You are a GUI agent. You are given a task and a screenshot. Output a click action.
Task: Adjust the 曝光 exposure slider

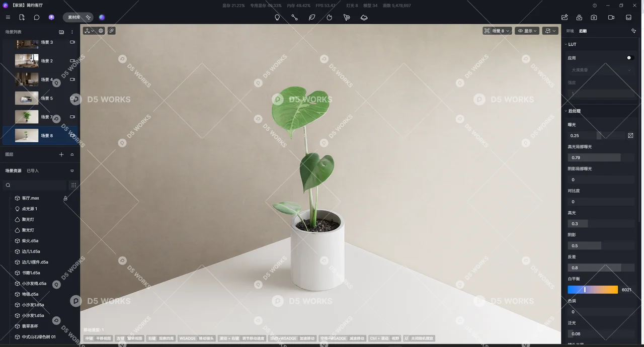point(597,135)
